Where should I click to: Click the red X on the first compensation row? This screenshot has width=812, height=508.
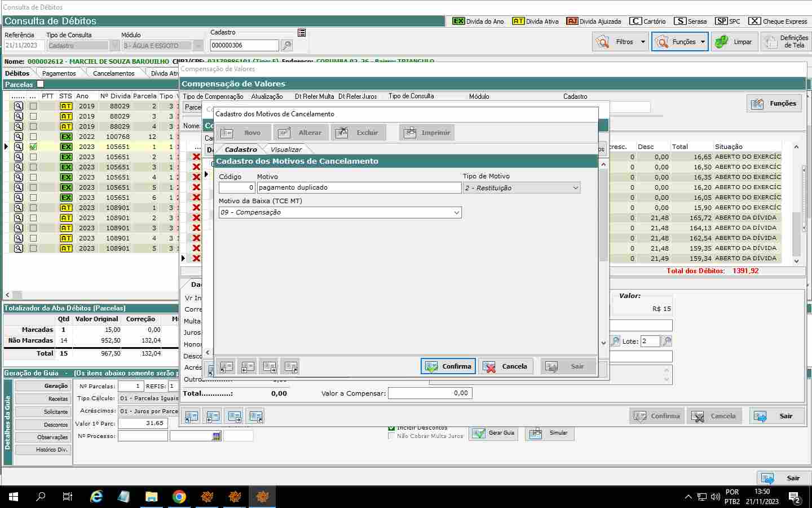click(x=196, y=157)
